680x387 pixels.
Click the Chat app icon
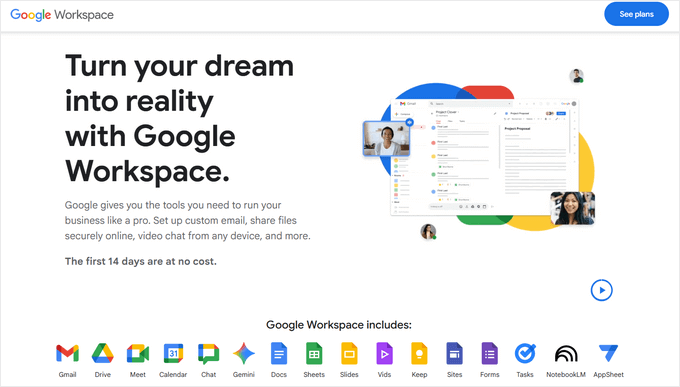pos(209,354)
